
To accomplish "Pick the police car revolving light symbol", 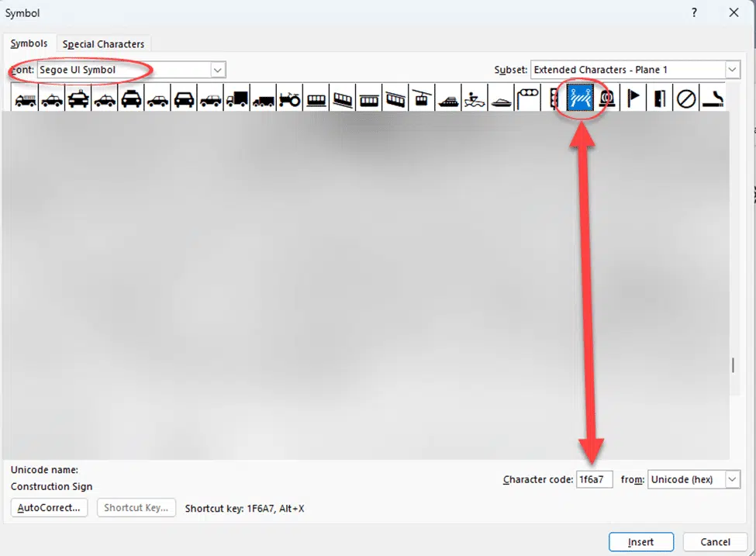I will click(607, 98).
